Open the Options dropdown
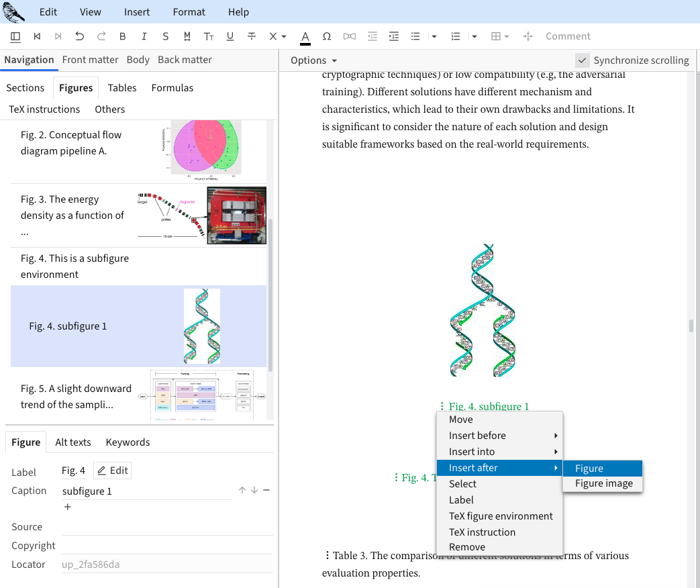The width and height of the screenshot is (700, 588). 313,60
